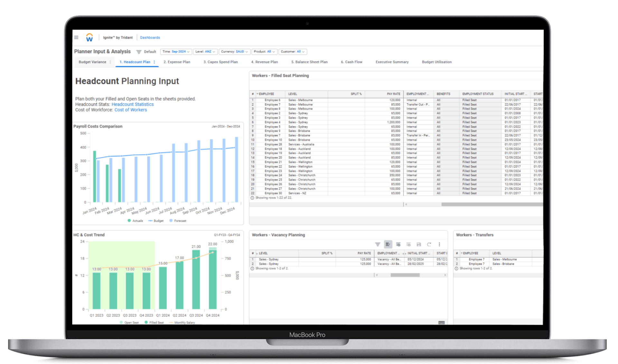The width and height of the screenshot is (618, 364).
Task: Open the hamburger navigation menu
Action: pos(76,37)
